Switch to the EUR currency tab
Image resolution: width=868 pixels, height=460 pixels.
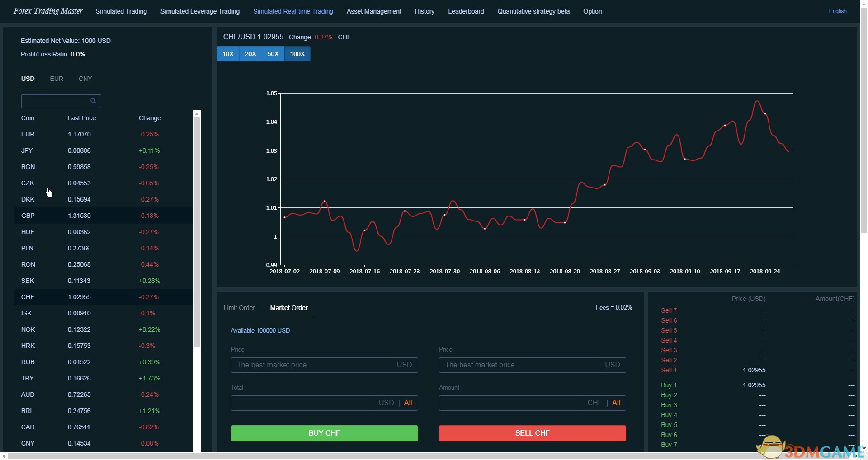(57, 79)
